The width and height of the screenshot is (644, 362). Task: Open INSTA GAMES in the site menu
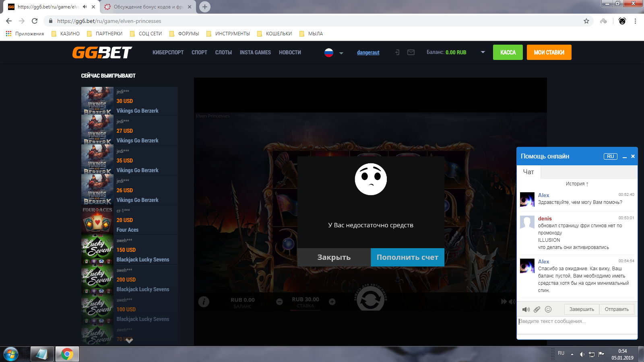pyautogui.click(x=255, y=52)
